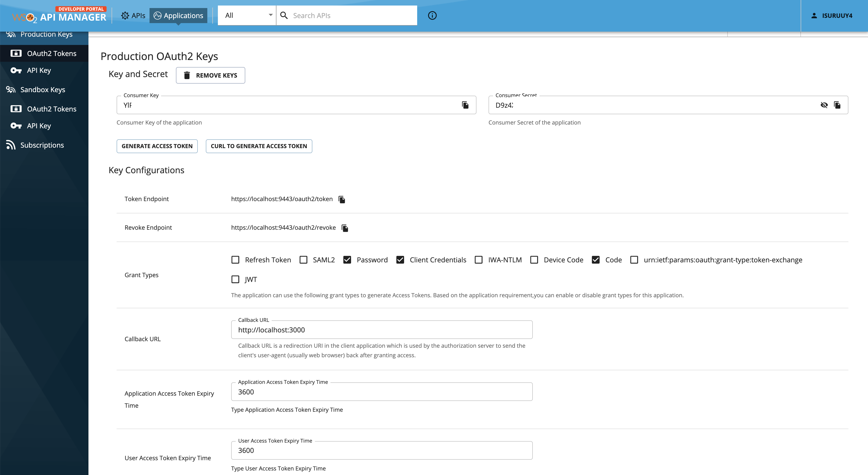Enable the SAML2 grant type
This screenshot has width=868, height=475.
304,260
